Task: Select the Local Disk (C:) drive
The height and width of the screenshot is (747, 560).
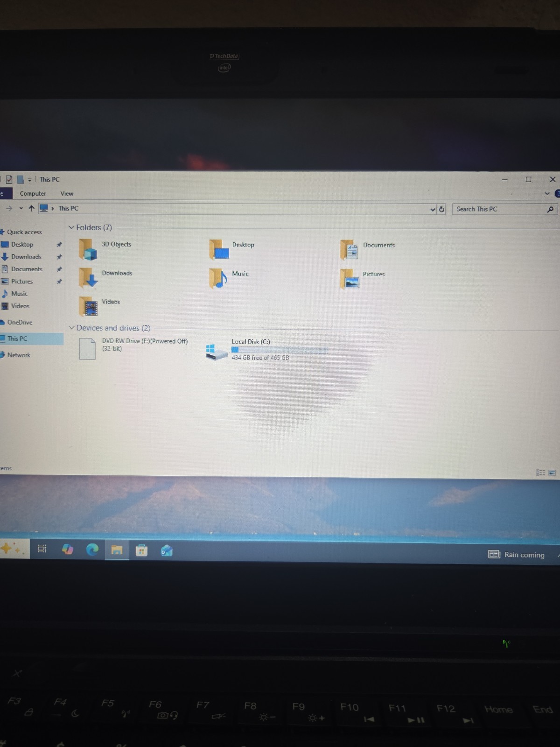Action: pyautogui.click(x=267, y=350)
